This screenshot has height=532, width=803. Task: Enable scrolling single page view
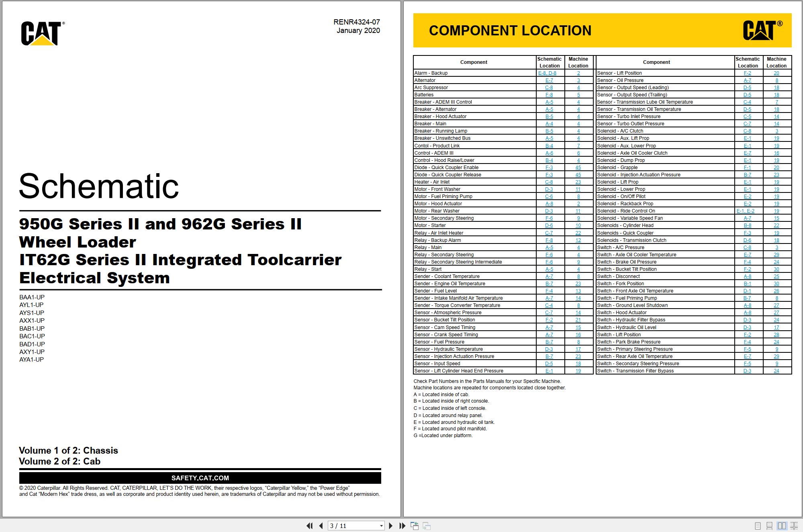[x=769, y=526]
